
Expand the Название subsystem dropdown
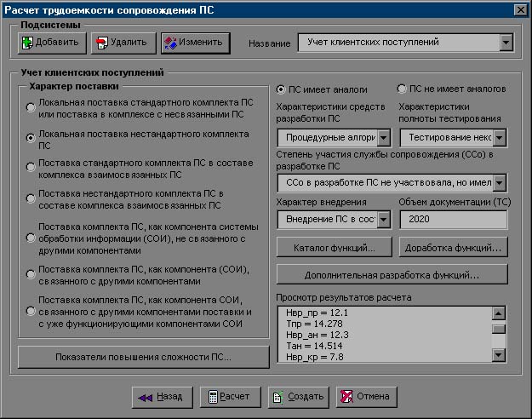coord(506,42)
